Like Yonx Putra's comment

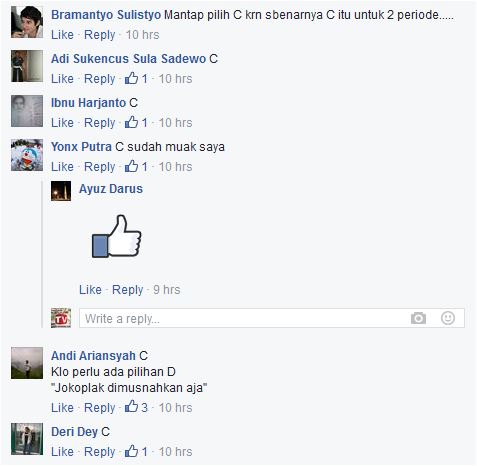[62, 167]
